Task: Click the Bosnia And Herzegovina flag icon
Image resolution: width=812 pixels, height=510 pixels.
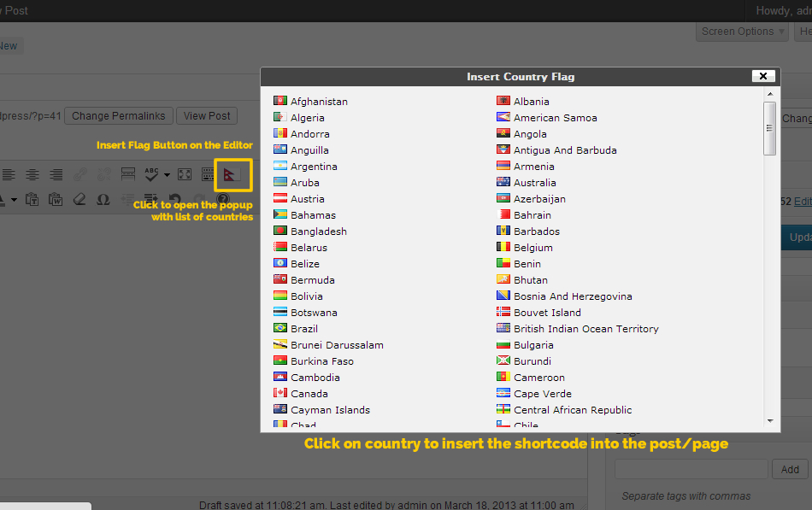Action: click(x=503, y=295)
